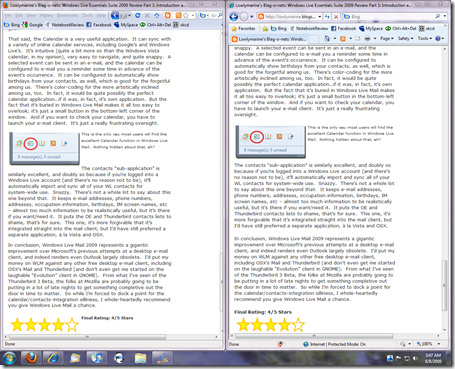
Task: Click the Internet Explorer taskbar icon
Action: [x=53, y=358]
